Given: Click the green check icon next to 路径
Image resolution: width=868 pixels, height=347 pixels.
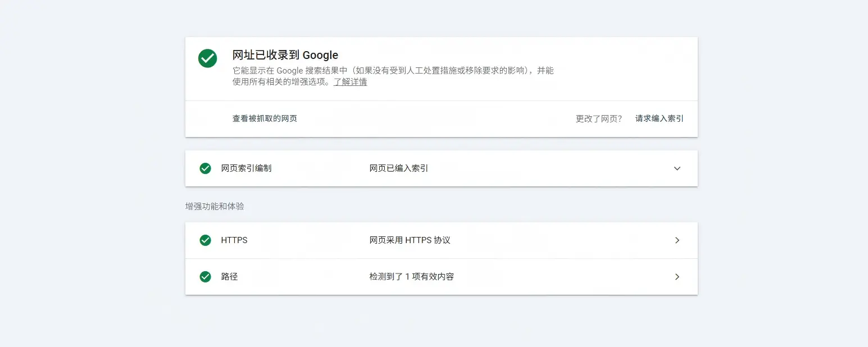Looking at the screenshot, I should (206, 277).
